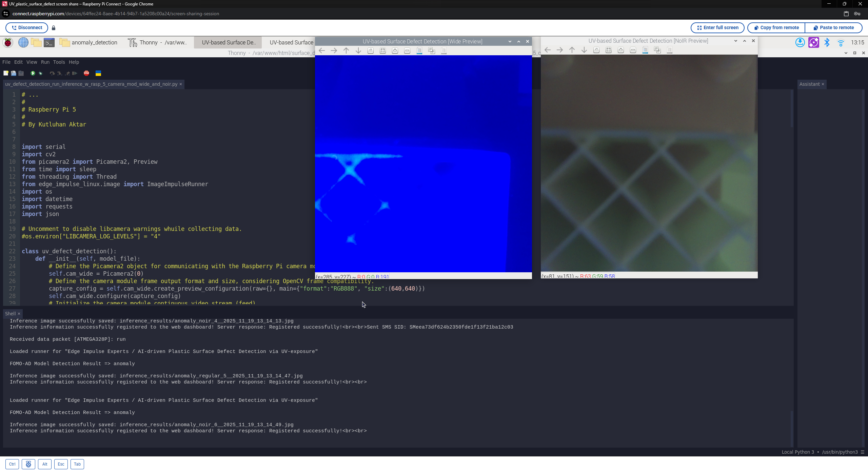Click the Disconnect button

click(x=26, y=27)
